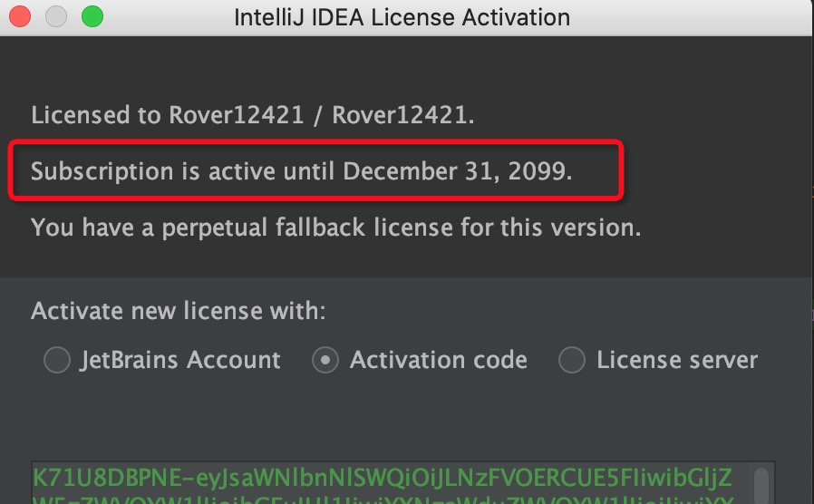814x504 pixels.
Task: Click the gray minimize window button
Action: point(56,17)
